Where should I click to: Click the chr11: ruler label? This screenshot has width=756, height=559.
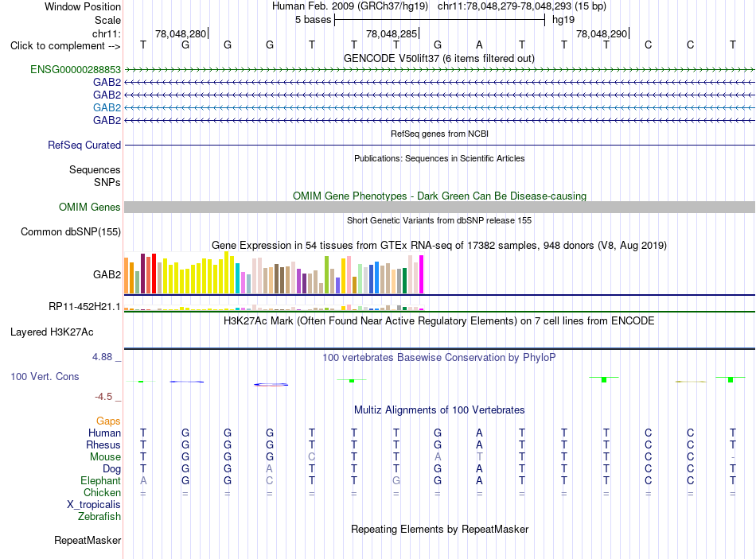coord(106,33)
